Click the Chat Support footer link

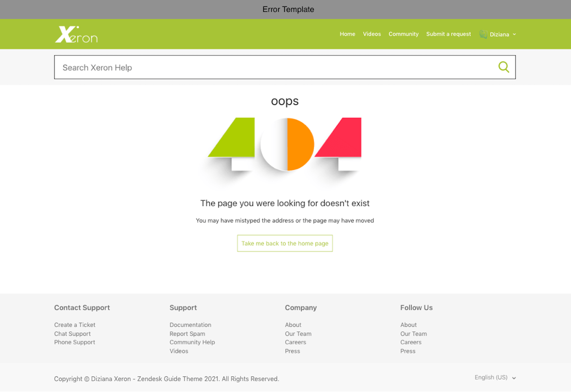click(x=72, y=334)
